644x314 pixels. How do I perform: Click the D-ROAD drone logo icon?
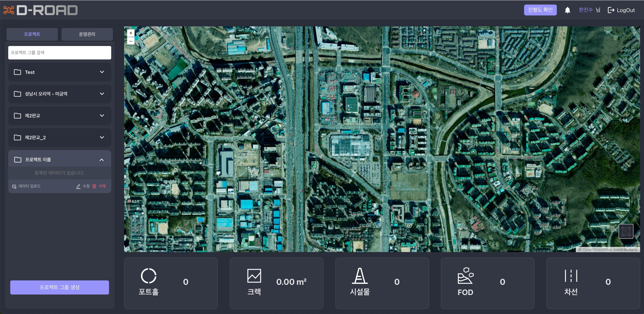(x=9, y=10)
